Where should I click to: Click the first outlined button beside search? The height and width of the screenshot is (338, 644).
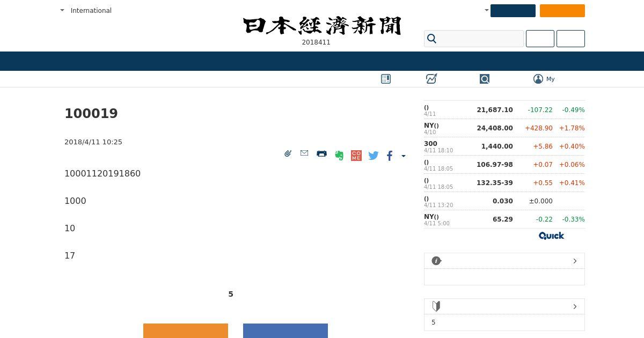tap(540, 39)
